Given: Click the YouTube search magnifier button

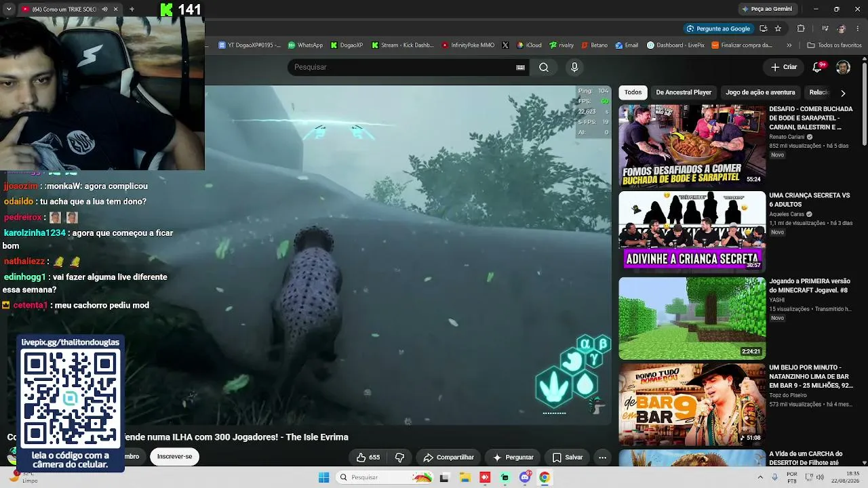Looking at the screenshot, I should (544, 67).
